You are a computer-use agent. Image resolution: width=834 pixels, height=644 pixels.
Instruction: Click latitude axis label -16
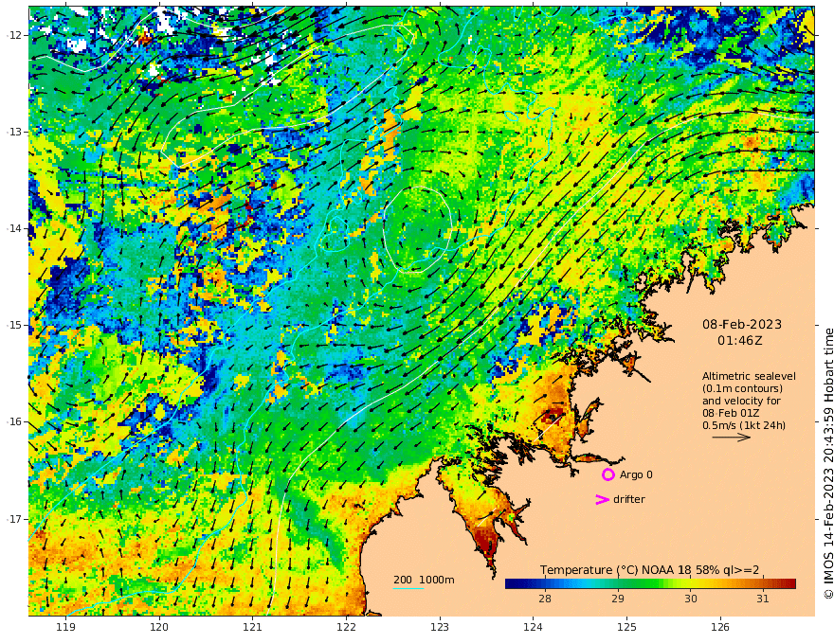(x=15, y=421)
